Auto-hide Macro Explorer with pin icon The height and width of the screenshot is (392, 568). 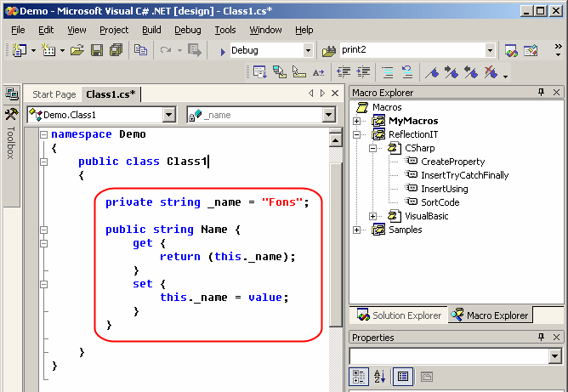(x=541, y=93)
